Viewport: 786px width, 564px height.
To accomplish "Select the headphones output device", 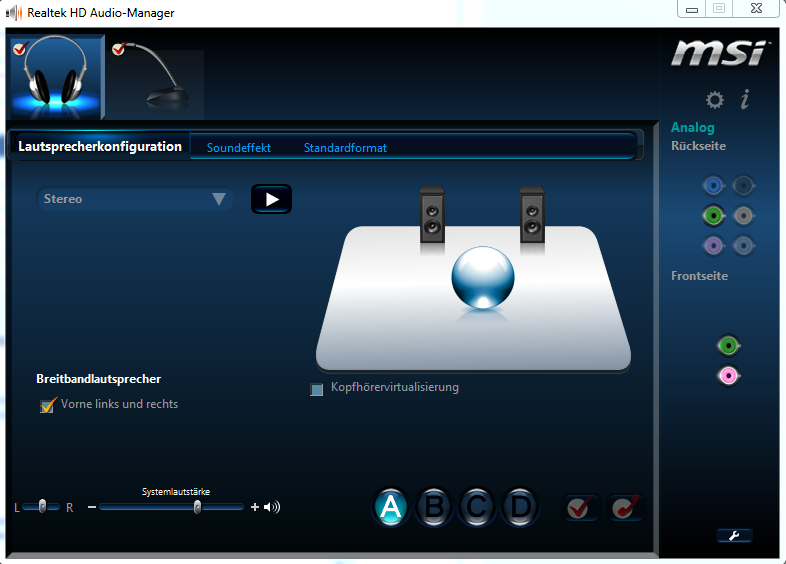I will (x=57, y=77).
